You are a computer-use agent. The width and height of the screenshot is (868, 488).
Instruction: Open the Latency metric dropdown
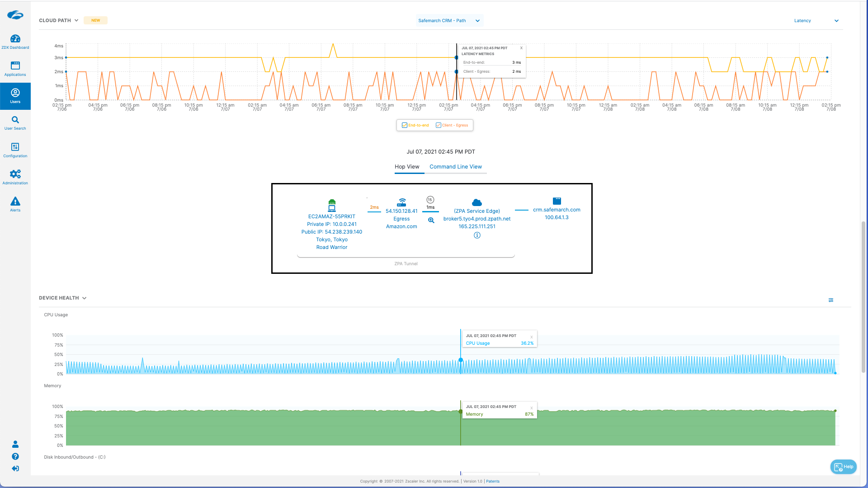click(816, 20)
